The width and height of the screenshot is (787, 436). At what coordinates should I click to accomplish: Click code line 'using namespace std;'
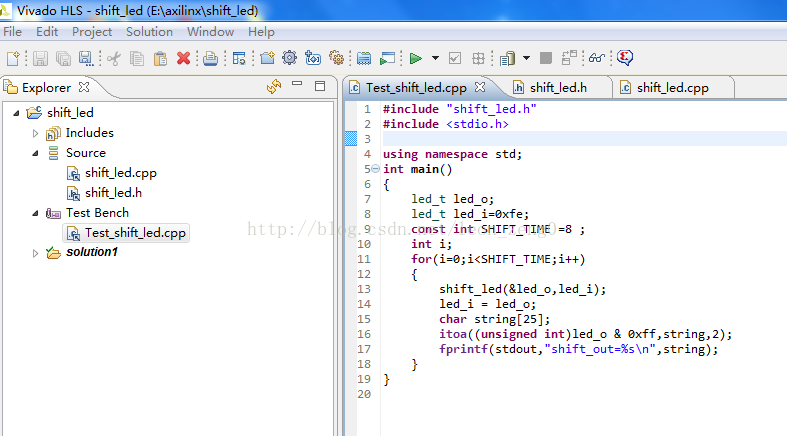[x=452, y=154]
